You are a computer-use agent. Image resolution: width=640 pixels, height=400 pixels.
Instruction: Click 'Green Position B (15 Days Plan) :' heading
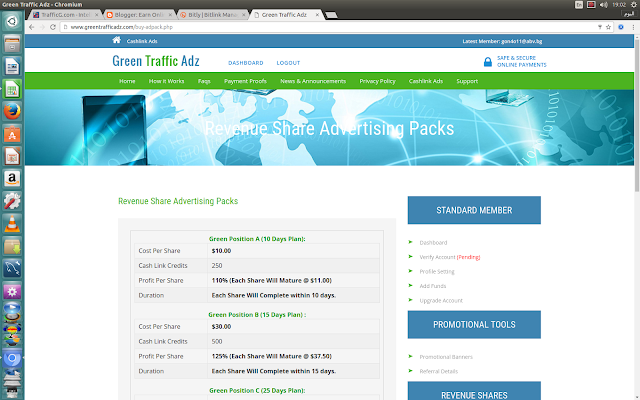point(257,315)
